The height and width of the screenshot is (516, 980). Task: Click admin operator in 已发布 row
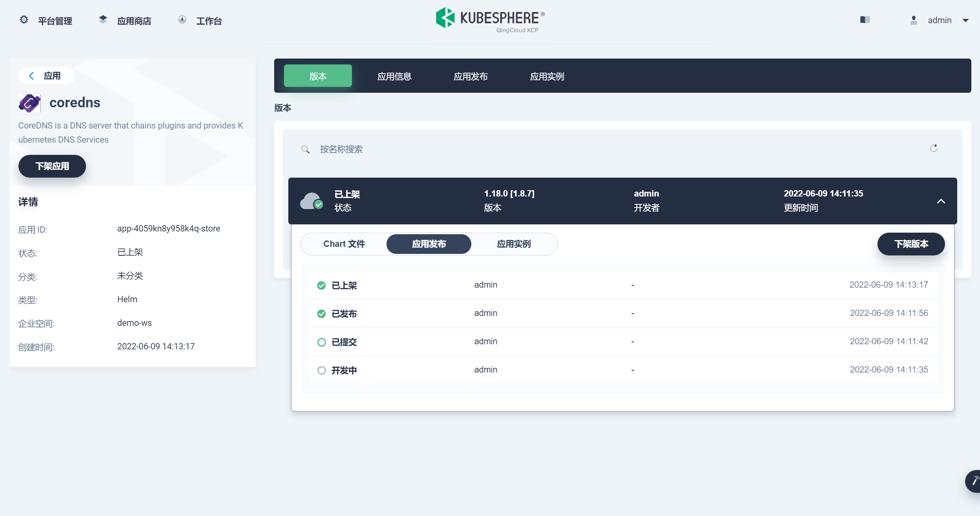coord(485,313)
